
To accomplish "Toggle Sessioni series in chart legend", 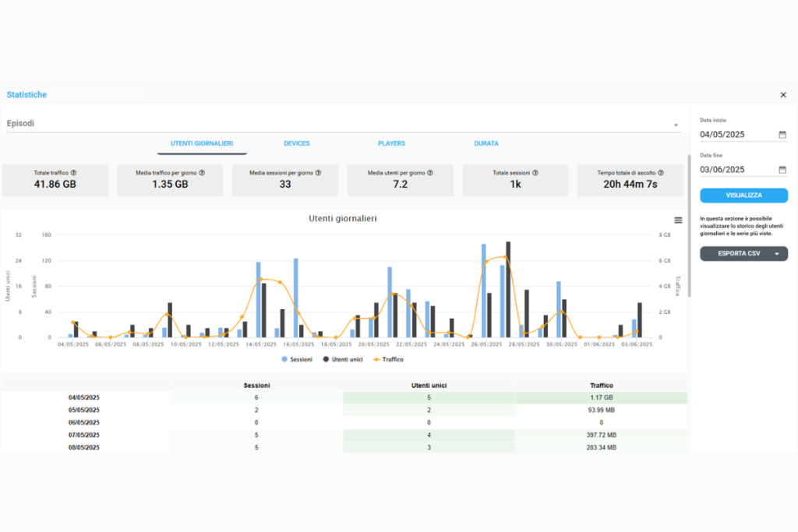I will (297, 360).
